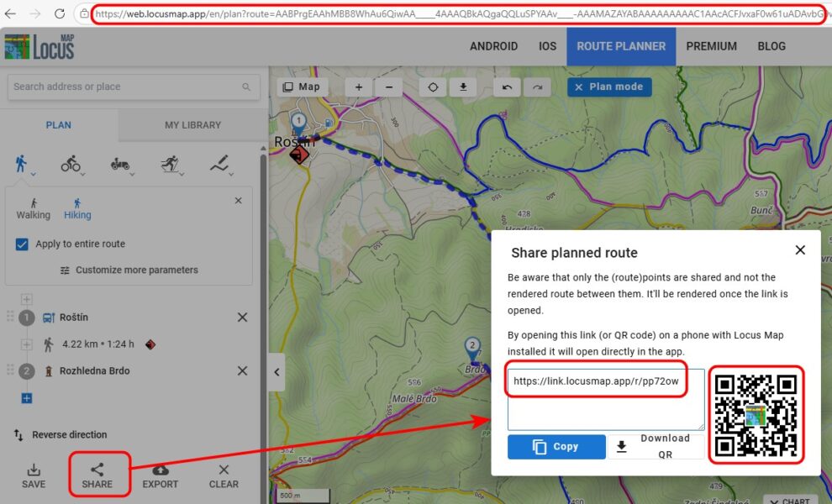Click the search address or place field
Image resolution: width=832 pixels, height=504 pixels.
(126, 87)
